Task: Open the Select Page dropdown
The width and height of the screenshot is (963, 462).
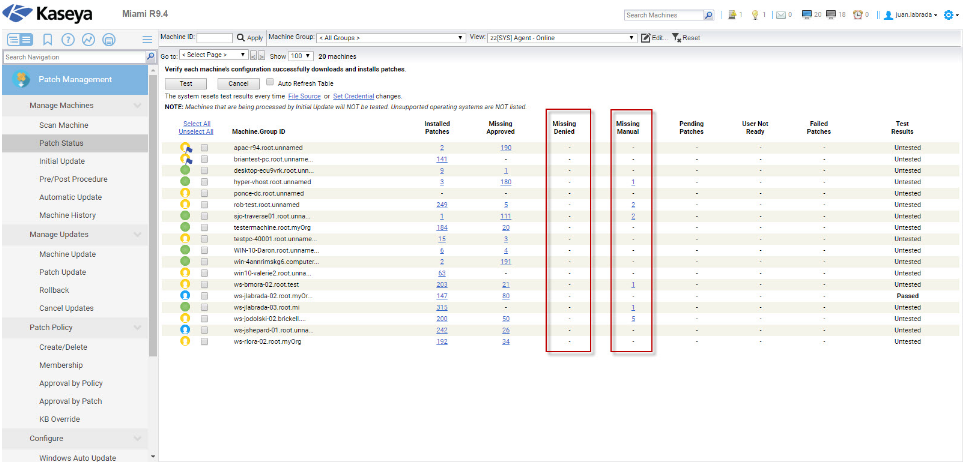Action: point(213,55)
